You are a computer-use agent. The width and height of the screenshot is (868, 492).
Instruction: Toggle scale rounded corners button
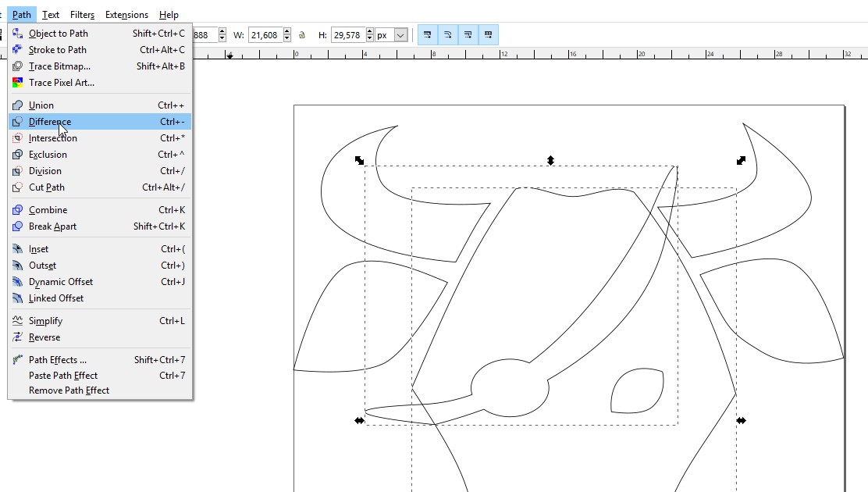point(448,35)
